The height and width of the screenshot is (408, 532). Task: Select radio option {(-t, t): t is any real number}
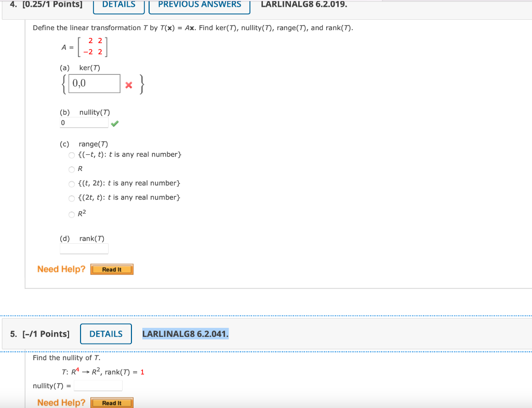tap(71, 155)
